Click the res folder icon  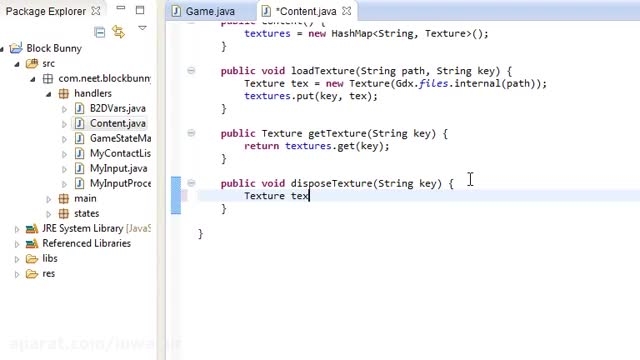[32, 274]
